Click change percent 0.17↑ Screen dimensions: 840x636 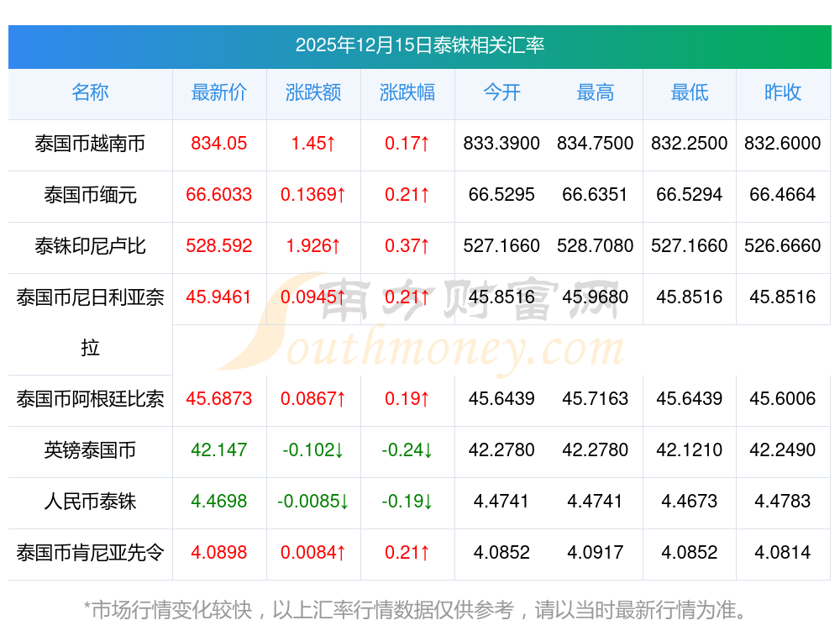click(x=407, y=144)
